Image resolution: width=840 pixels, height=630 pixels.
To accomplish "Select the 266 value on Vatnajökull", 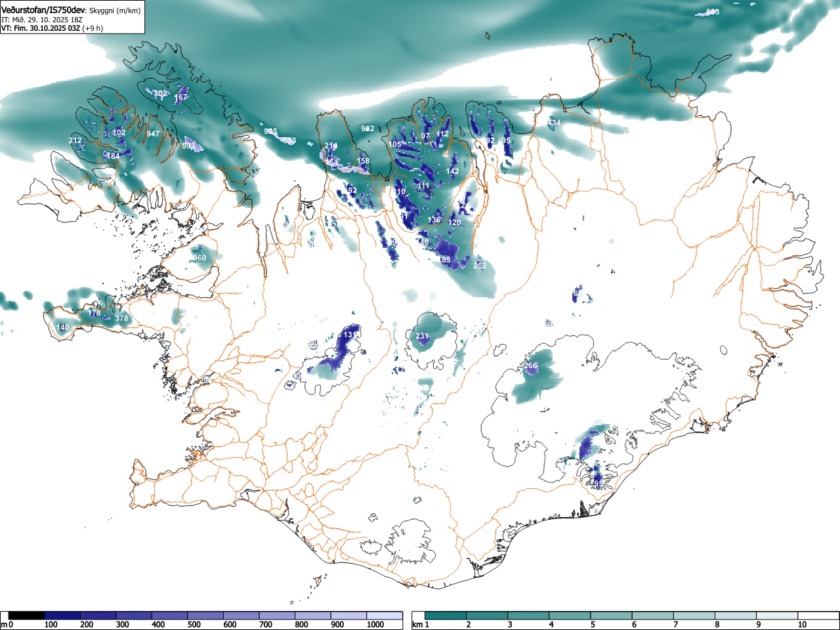I will pyautogui.click(x=530, y=366).
